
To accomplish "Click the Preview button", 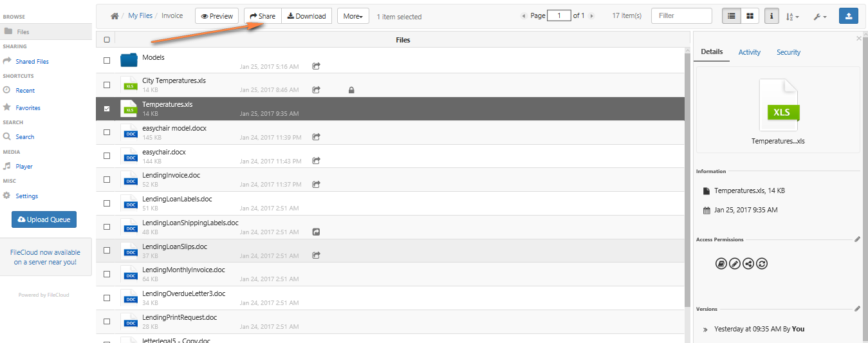I will tap(217, 16).
